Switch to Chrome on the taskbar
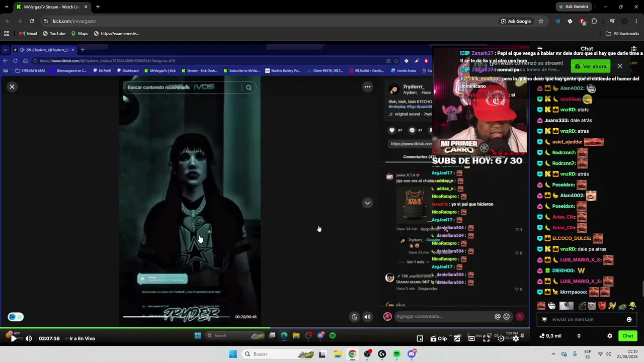This screenshot has width=644, height=362. coord(352,354)
